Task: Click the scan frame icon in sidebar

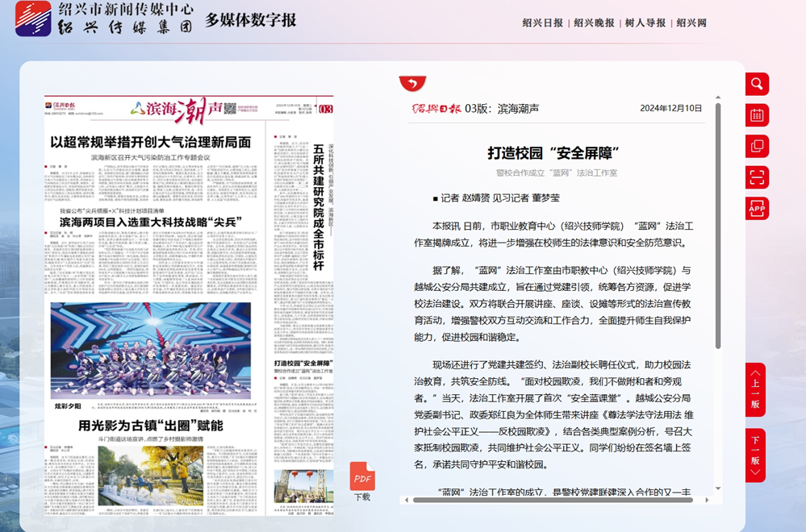Action: pos(757,177)
